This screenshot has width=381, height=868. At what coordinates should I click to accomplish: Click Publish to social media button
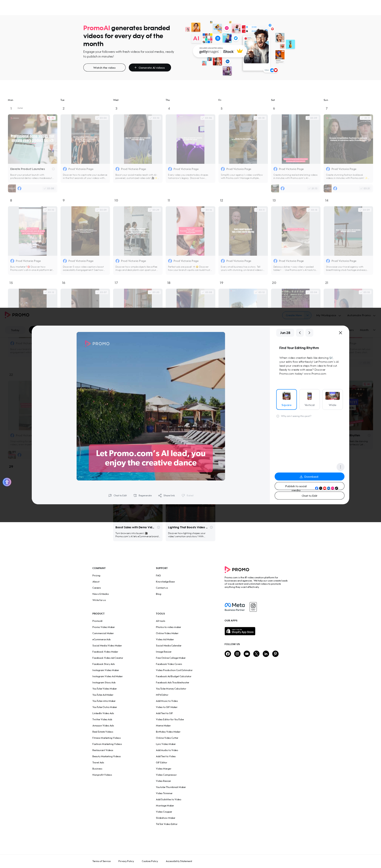(x=309, y=486)
